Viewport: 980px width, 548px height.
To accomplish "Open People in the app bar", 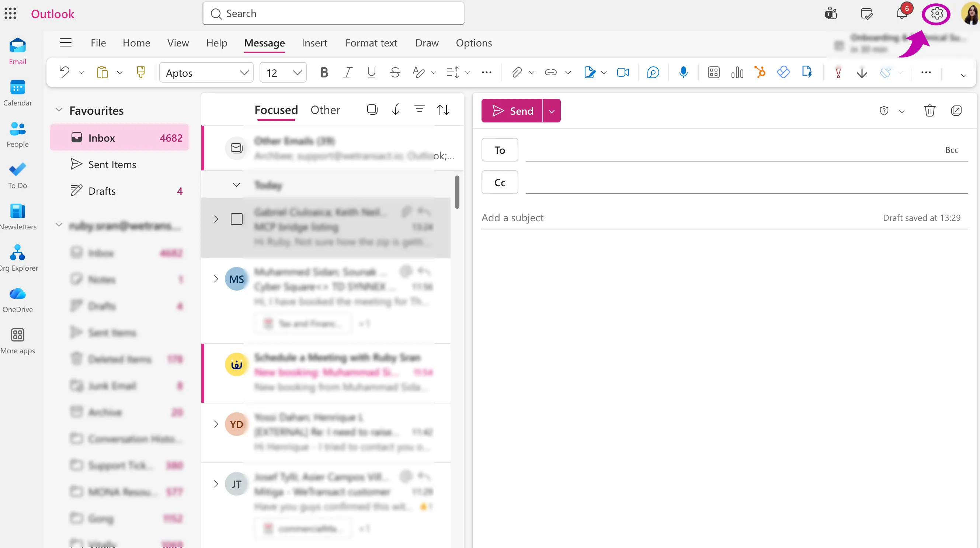I will pyautogui.click(x=17, y=135).
